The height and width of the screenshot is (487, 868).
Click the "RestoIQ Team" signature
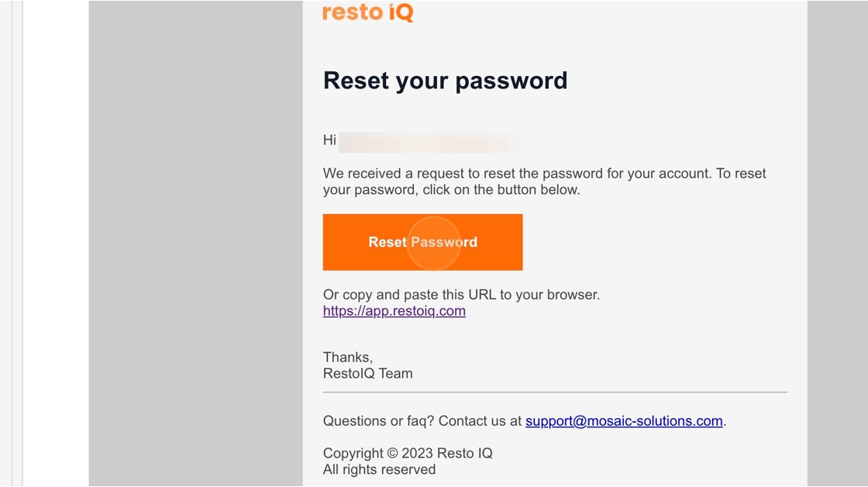[367, 374]
